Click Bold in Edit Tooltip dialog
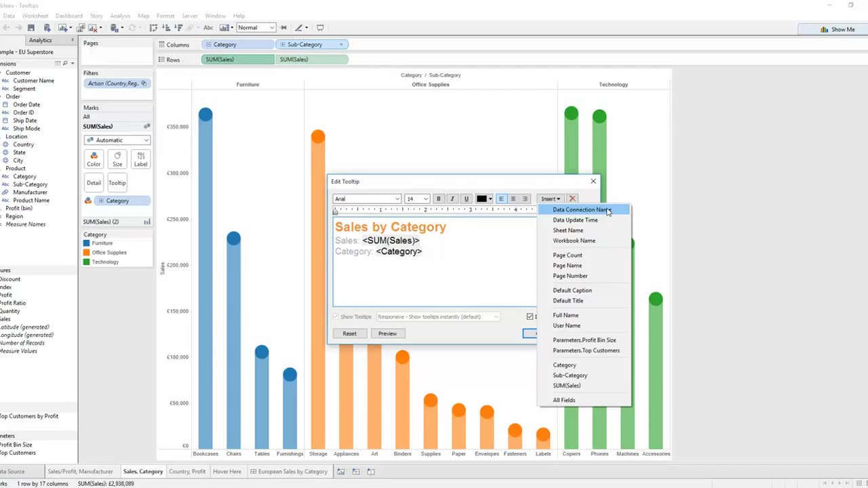The height and width of the screenshot is (488, 868). click(x=438, y=199)
